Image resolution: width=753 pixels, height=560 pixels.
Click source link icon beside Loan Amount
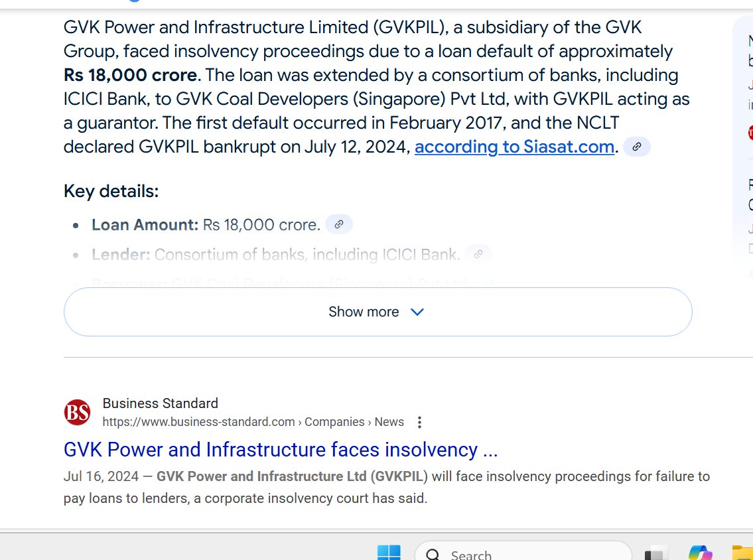(339, 224)
